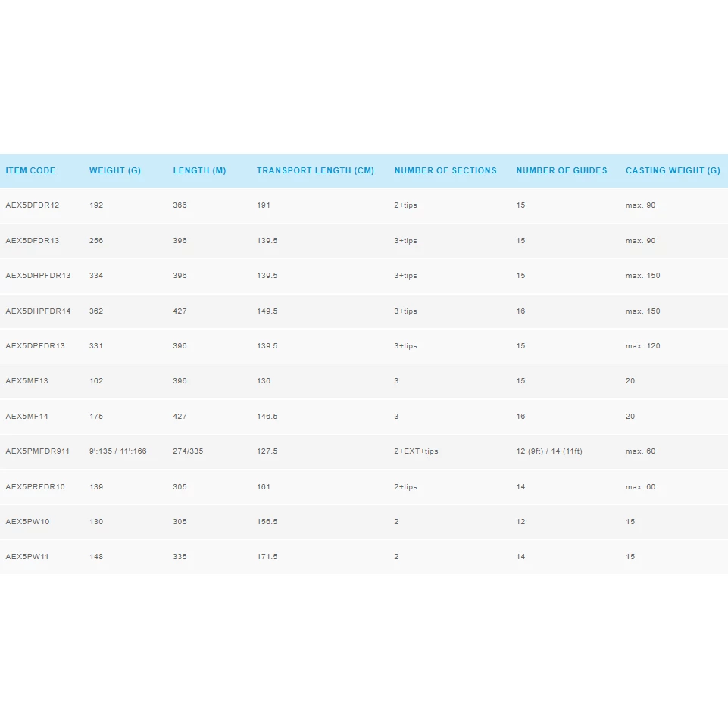Screen dimensions: 728x728
Task: Click the AEX5DHPFDR14 item code cell
Action: [x=38, y=311]
